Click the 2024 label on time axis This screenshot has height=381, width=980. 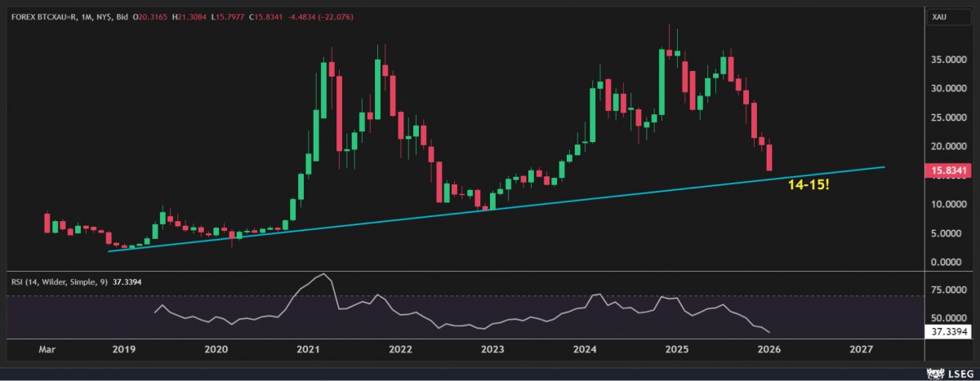tap(584, 349)
